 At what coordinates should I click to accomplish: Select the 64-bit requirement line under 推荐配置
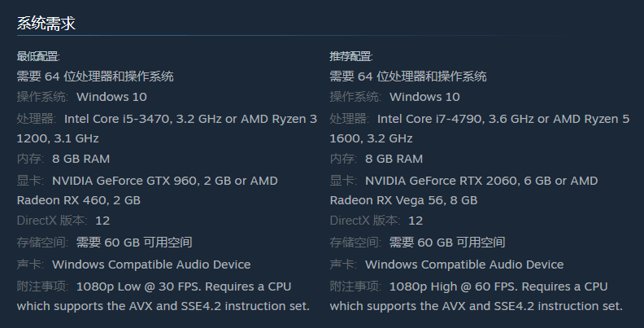coord(408,77)
